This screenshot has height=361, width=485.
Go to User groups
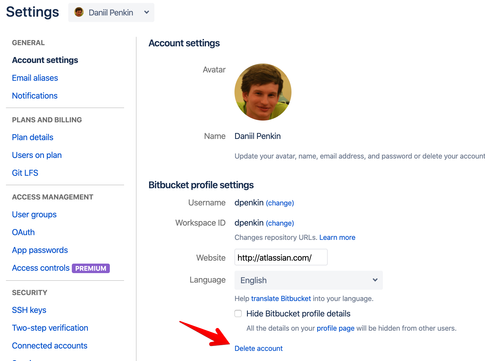pyautogui.click(x=34, y=214)
